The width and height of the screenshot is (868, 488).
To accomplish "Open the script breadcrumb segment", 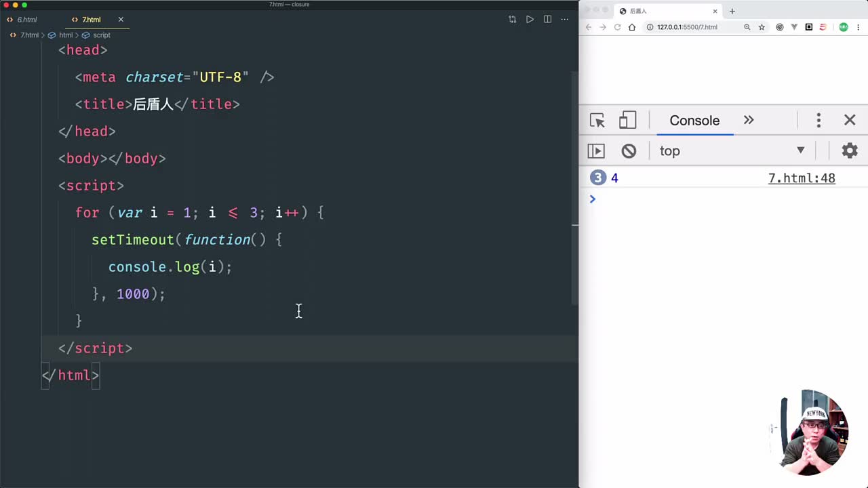I will [x=96, y=35].
